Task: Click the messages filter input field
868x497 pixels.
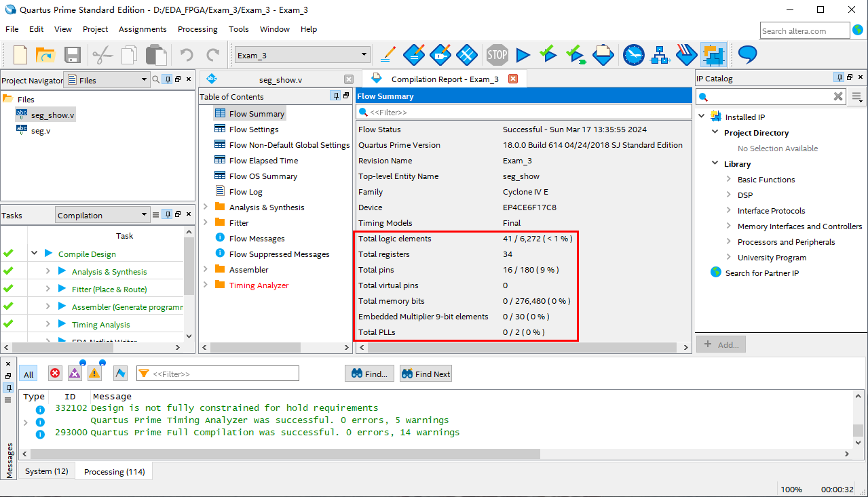Action: point(218,373)
